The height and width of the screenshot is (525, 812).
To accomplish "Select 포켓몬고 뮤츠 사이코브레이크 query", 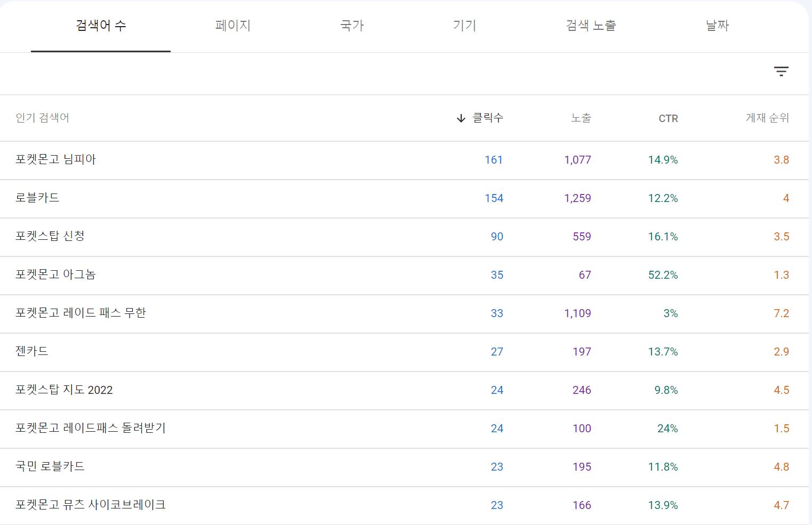I will (91, 505).
